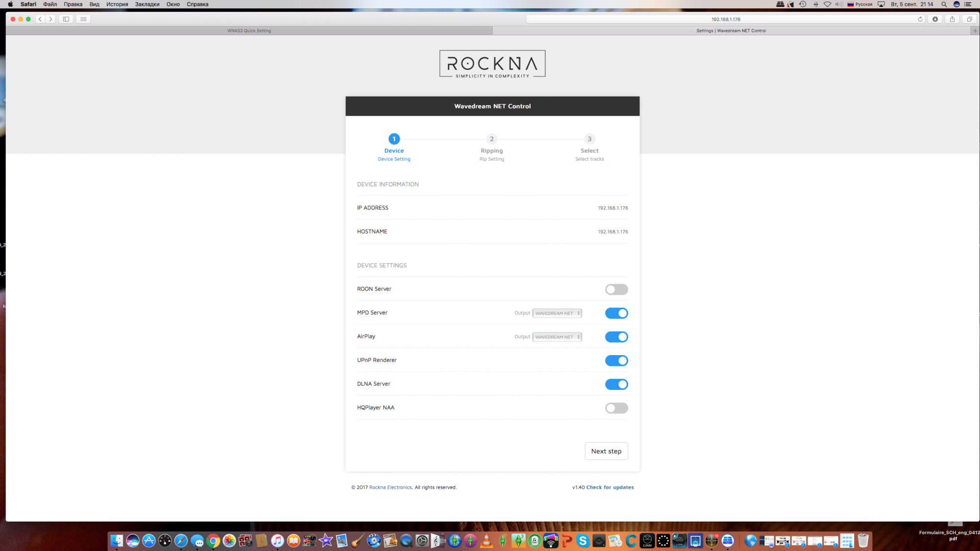Viewport: 980px width, 551px height.
Task: Open the Safari application menu
Action: tap(28, 4)
